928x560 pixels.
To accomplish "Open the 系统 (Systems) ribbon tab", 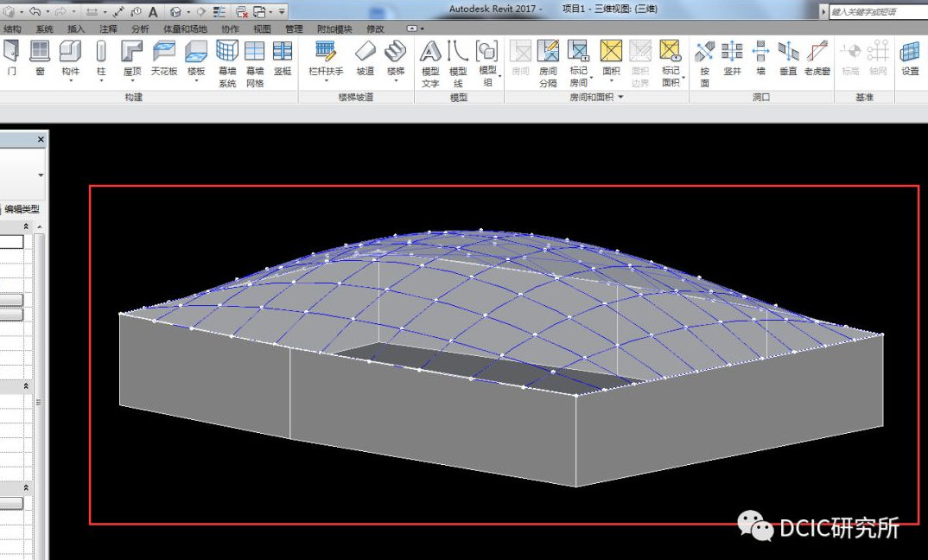I will [x=44, y=29].
